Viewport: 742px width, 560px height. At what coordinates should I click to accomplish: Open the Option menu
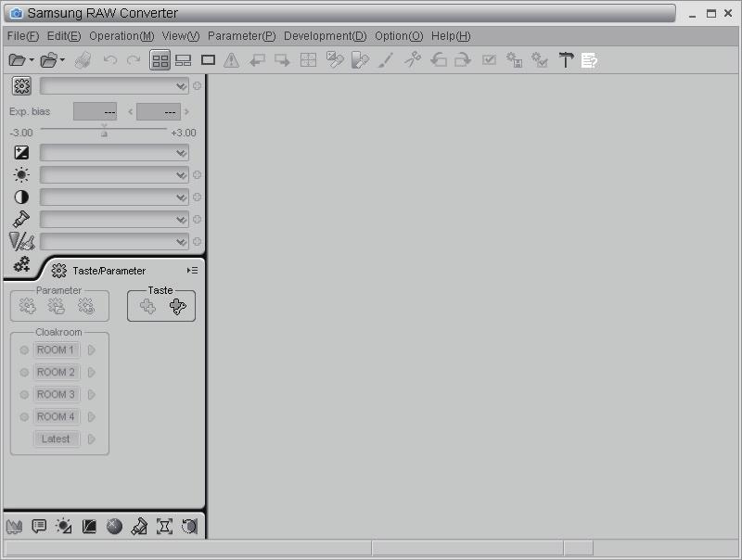click(x=399, y=36)
